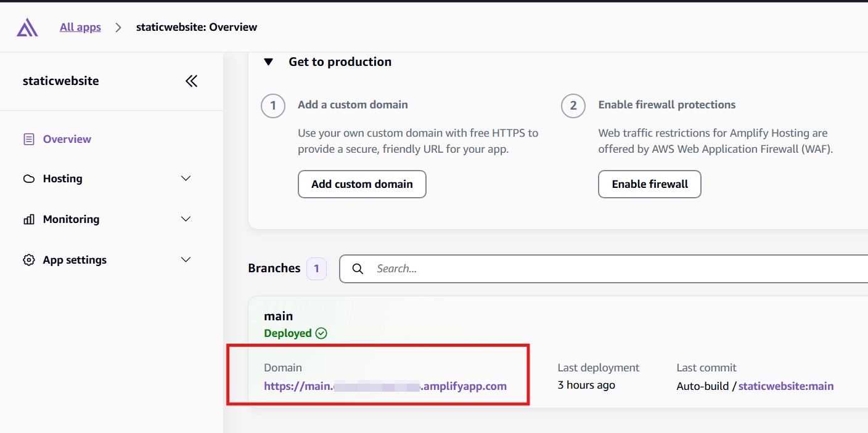Click the Enable firewall button
The width and height of the screenshot is (868, 433).
tap(650, 184)
